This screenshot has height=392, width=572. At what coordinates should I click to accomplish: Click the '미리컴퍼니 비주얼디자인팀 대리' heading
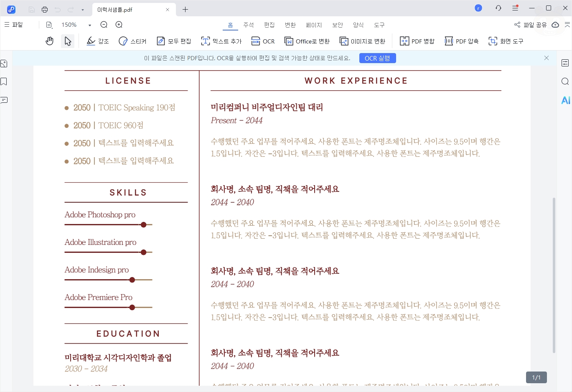pos(267,107)
